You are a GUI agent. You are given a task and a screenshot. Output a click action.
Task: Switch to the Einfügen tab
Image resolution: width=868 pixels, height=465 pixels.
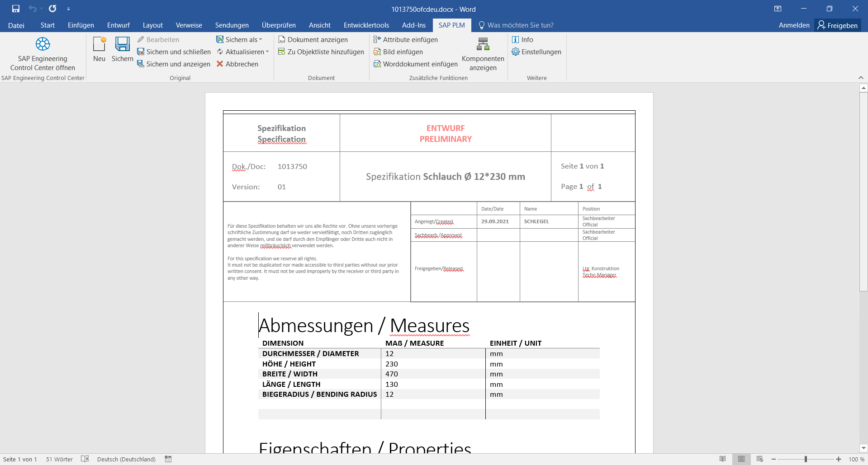(81, 25)
